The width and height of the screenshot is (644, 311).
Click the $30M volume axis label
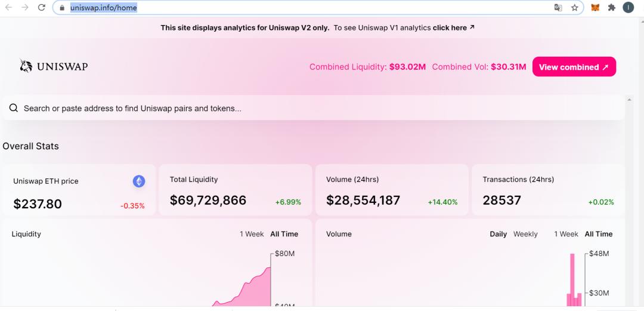[599, 293]
